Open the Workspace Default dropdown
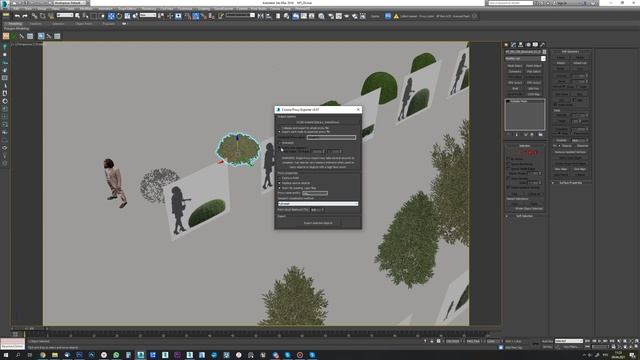Image resolution: width=640 pixels, height=360 pixels. [x=70, y=2]
